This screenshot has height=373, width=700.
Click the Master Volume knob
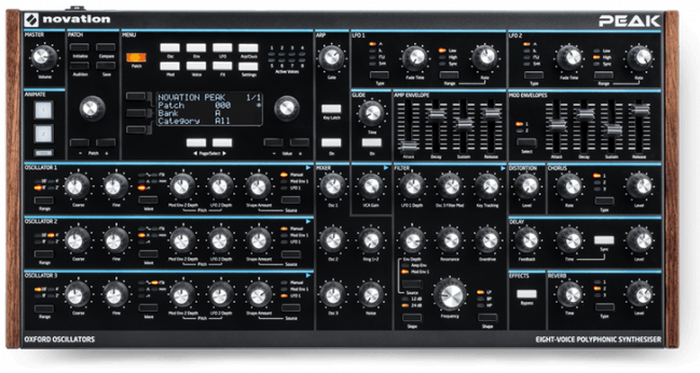(44, 57)
